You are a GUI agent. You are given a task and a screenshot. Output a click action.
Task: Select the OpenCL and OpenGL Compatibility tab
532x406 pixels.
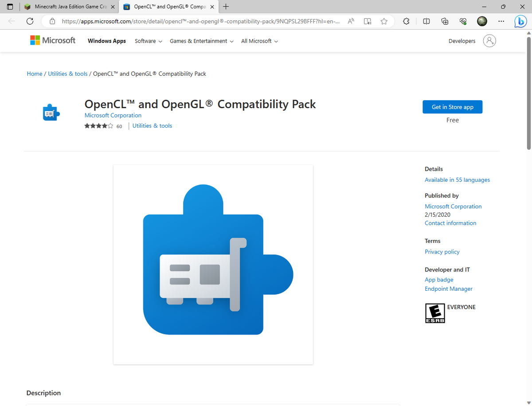click(x=168, y=7)
